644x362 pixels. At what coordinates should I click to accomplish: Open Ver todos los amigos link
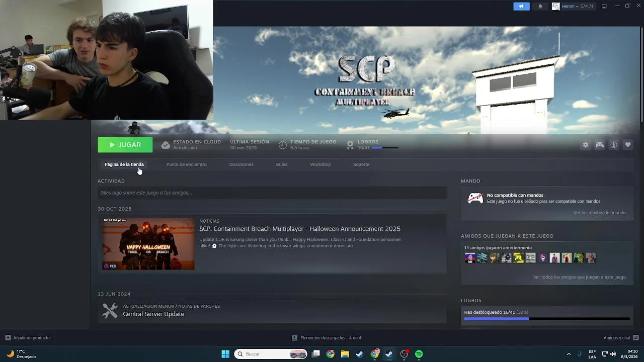tap(580, 277)
